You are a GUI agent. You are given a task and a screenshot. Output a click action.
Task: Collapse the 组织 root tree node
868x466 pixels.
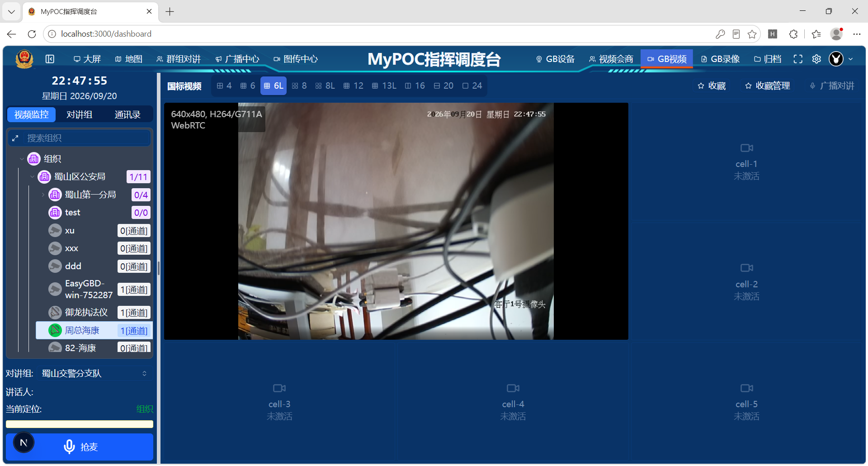22,159
